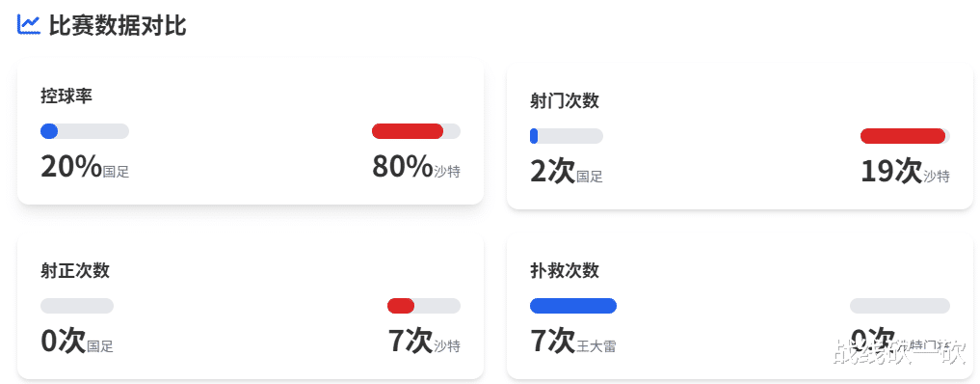The image size is (980, 384).
Task: Select the 80% possession value
Action: (x=403, y=167)
